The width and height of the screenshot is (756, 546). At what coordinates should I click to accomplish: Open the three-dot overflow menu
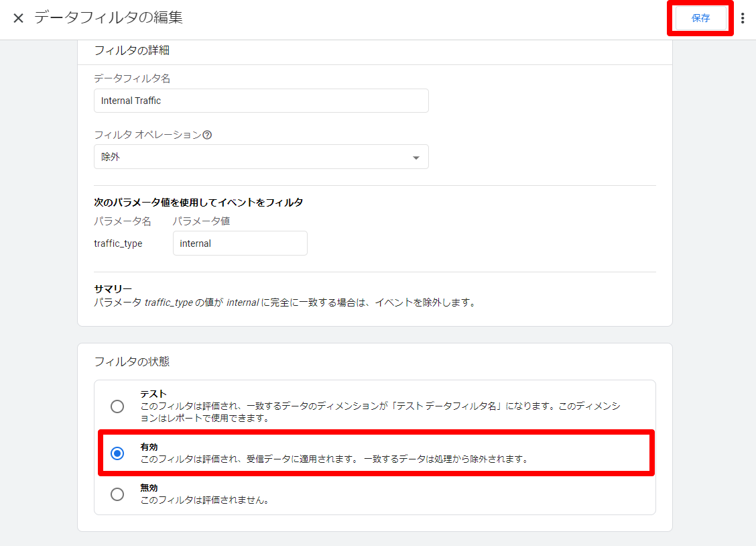[743, 18]
